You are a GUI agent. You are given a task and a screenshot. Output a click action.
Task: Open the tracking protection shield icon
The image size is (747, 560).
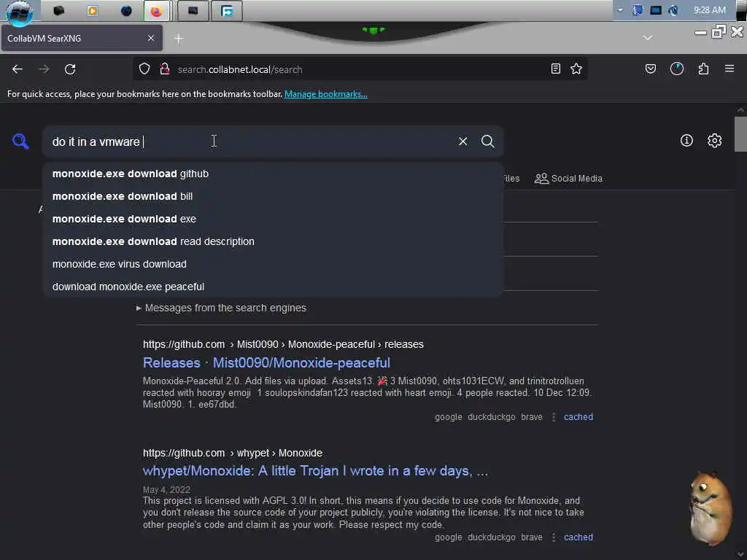144,69
